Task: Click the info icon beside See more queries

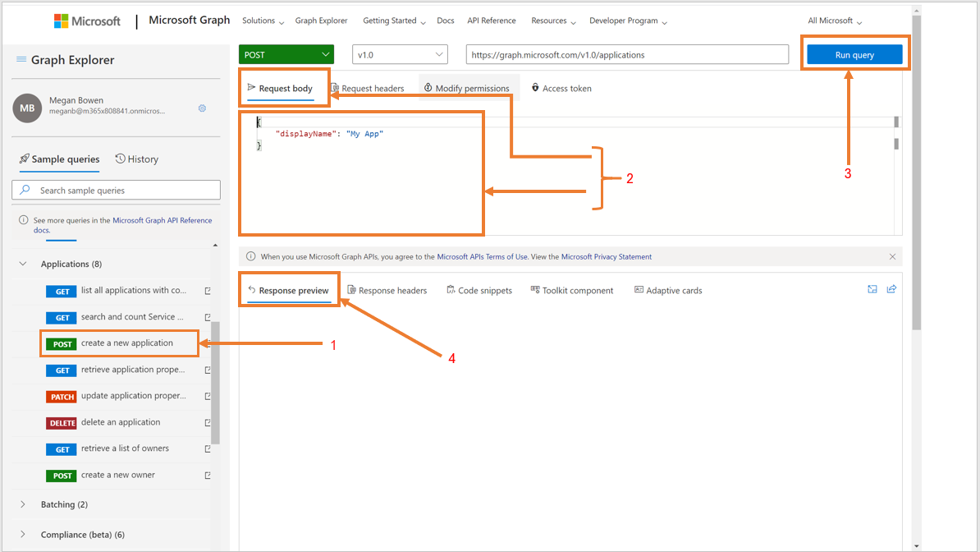Action: click(23, 220)
